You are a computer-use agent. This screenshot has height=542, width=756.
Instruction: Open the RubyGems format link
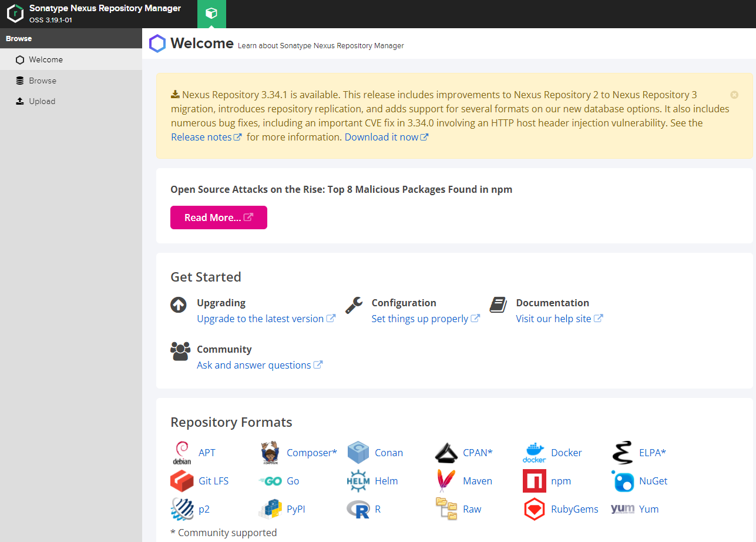coord(574,509)
